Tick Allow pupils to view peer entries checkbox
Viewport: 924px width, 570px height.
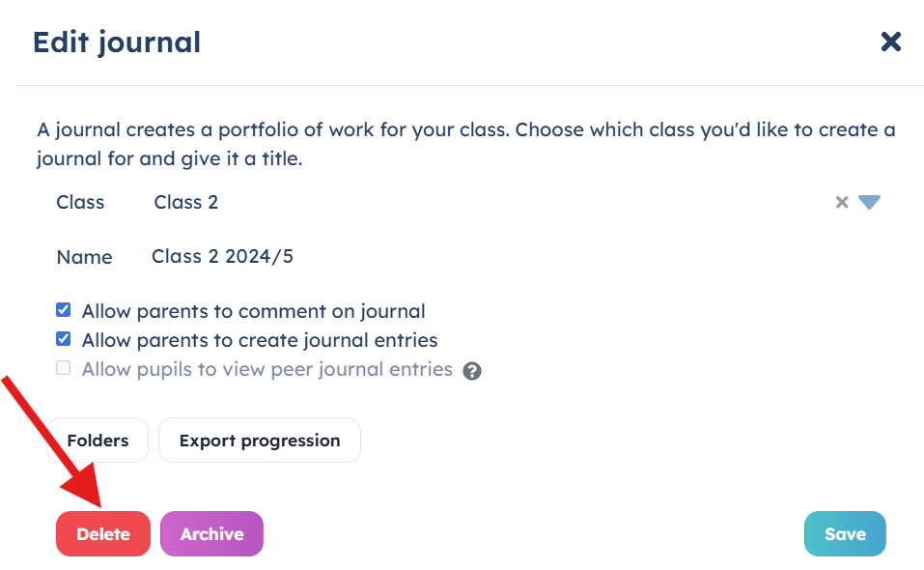63,368
